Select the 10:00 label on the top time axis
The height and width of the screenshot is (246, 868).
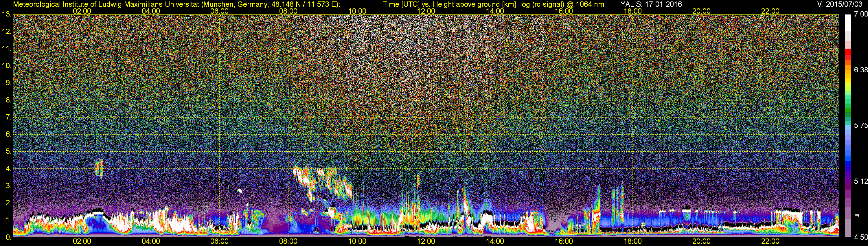[x=357, y=11]
